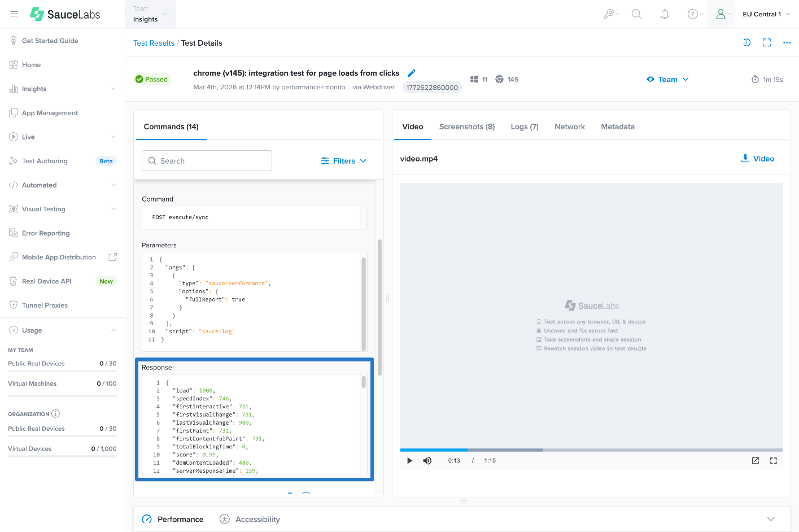799x532 pixels.
Task: Toggle fullscreen test details view
Action: click(767, 43)
